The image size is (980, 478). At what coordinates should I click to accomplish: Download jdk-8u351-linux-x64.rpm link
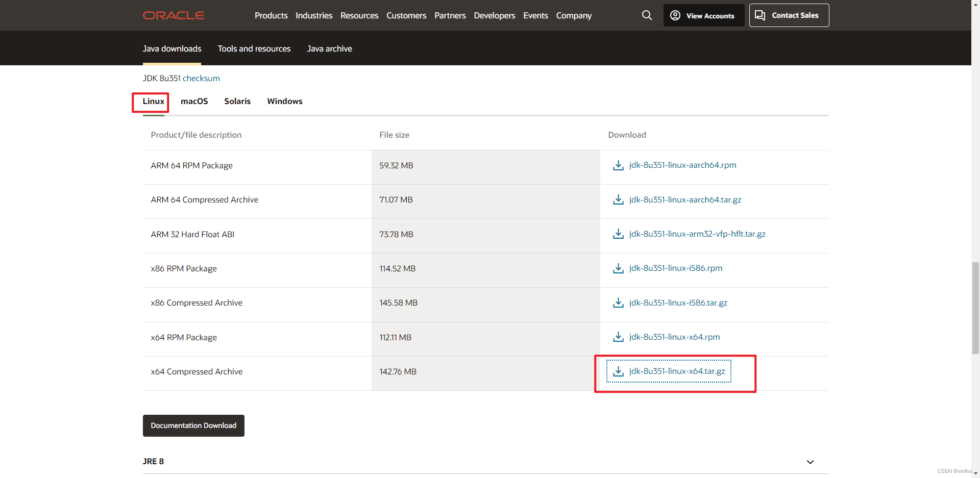click(674, 337)
